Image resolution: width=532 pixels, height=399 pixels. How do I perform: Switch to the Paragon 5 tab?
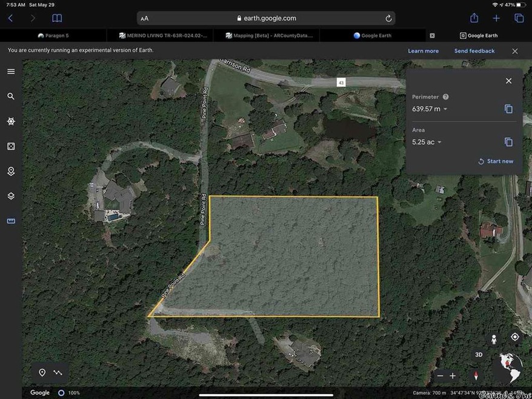[x=53, y=35]
